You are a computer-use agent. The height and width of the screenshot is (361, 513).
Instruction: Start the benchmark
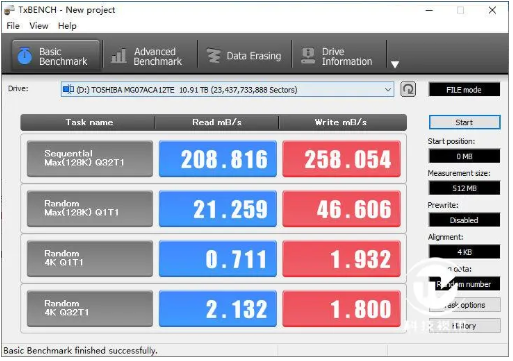point(464,122)
